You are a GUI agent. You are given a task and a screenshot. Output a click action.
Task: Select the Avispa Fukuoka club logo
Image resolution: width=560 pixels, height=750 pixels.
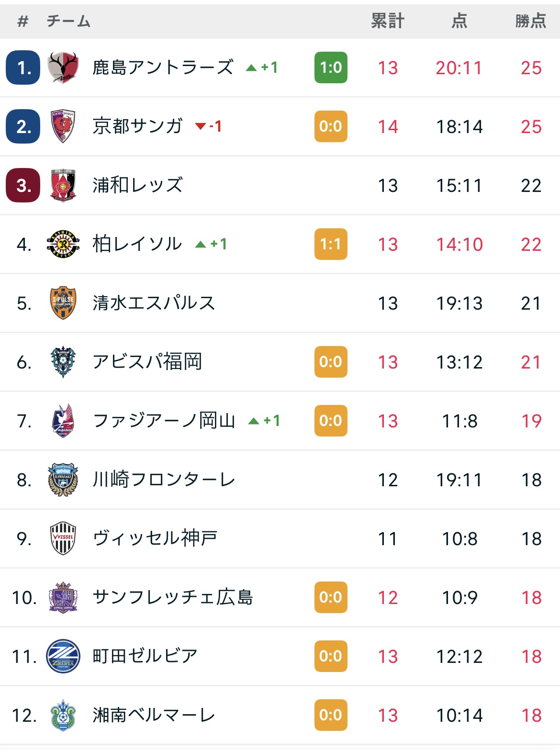tap(63, 362)
